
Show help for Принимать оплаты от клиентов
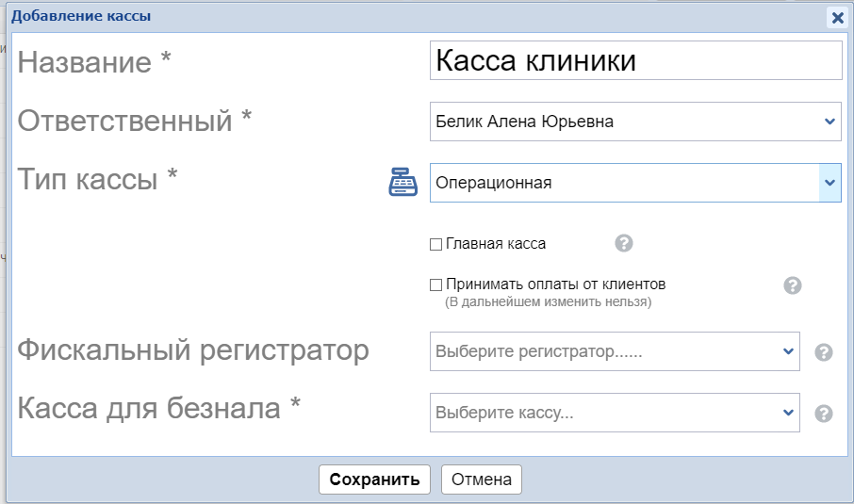(793, 285)
